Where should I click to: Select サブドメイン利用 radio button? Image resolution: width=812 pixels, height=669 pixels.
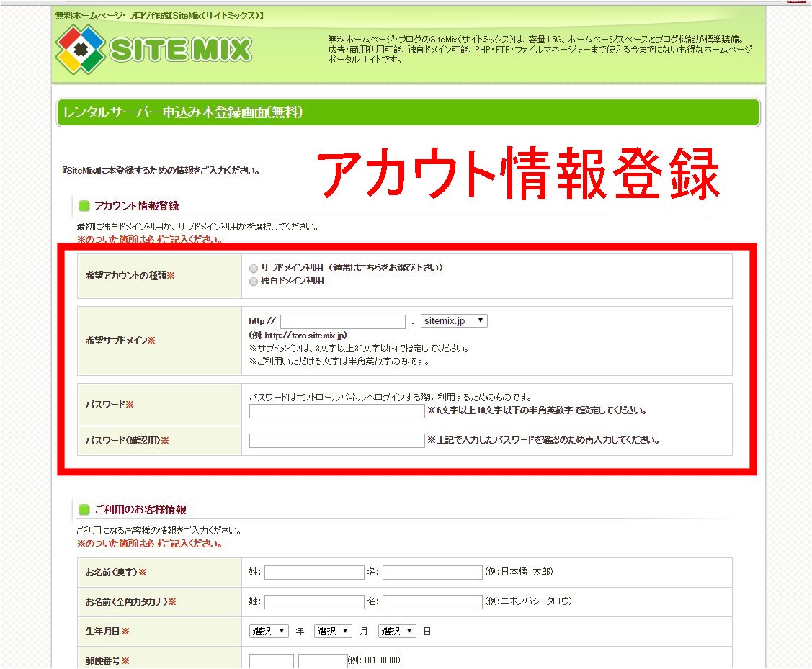click(x=253, y=268)
